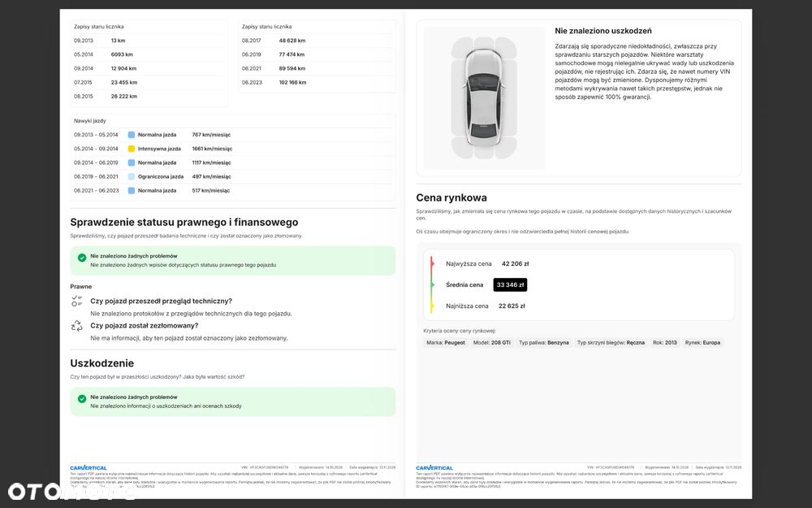The image size is (812, 508).
Task: Click the green marker beside Średnia cena
Action: [432, 284]
